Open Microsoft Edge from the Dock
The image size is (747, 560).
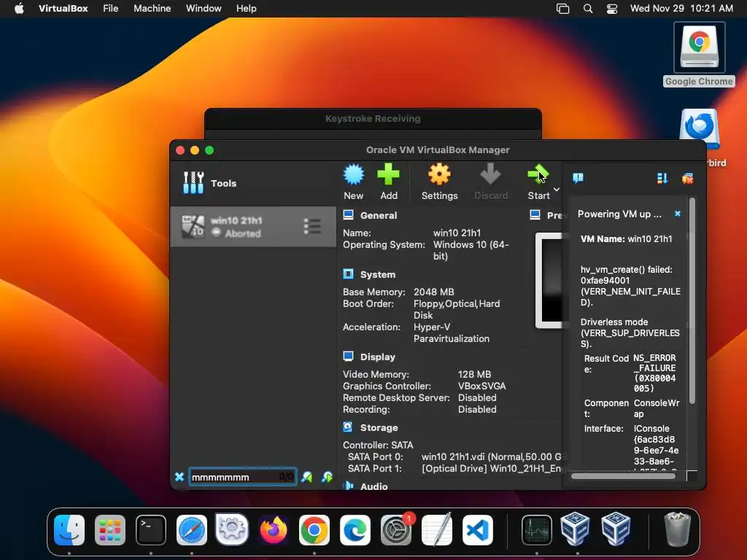355,529
